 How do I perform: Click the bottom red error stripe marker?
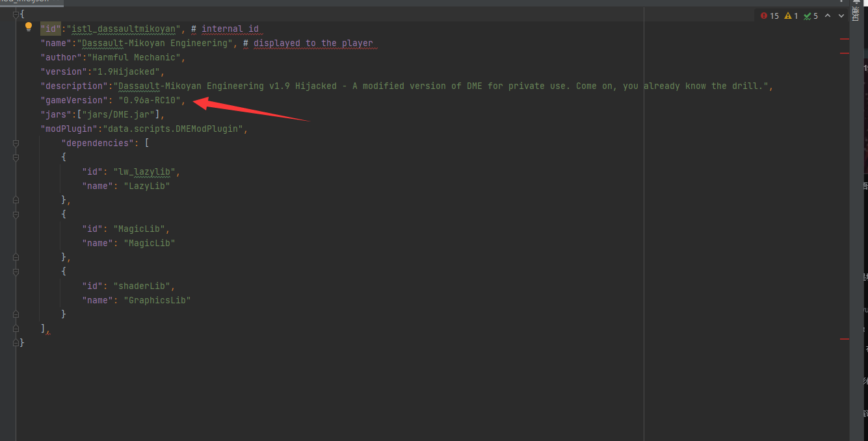(844, 339)
